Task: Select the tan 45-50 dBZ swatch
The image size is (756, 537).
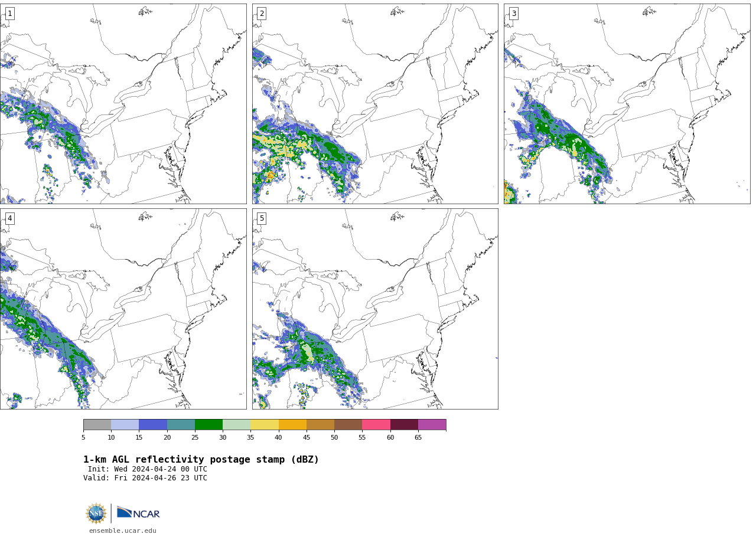Action: (x=320, y=425)
